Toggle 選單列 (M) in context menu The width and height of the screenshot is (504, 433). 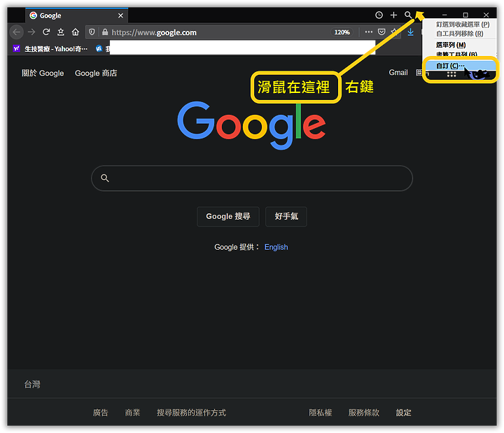(451, 45)
